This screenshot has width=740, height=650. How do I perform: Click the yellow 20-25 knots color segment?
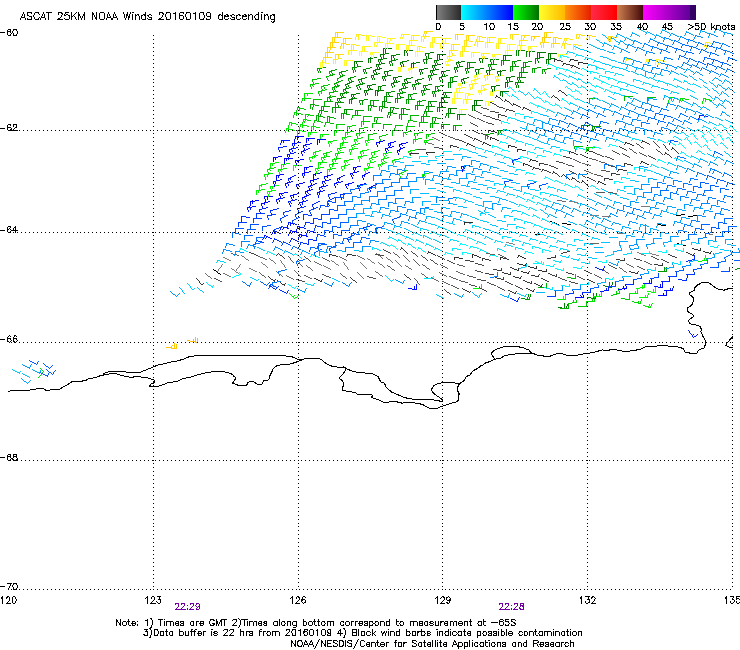tap(552, 12)
